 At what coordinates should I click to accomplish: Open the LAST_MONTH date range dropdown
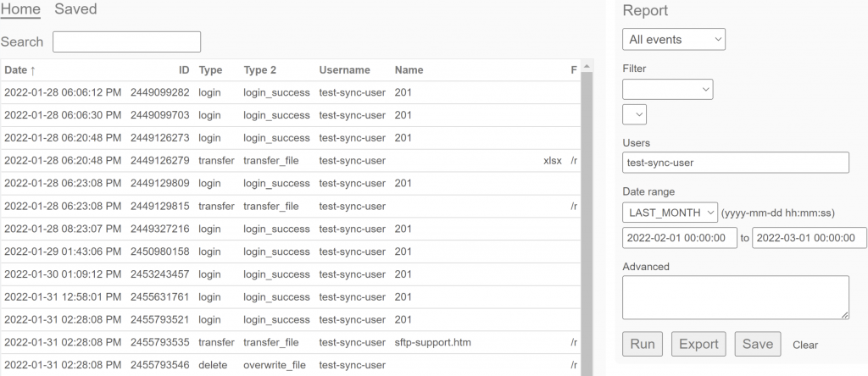(670, 213)
